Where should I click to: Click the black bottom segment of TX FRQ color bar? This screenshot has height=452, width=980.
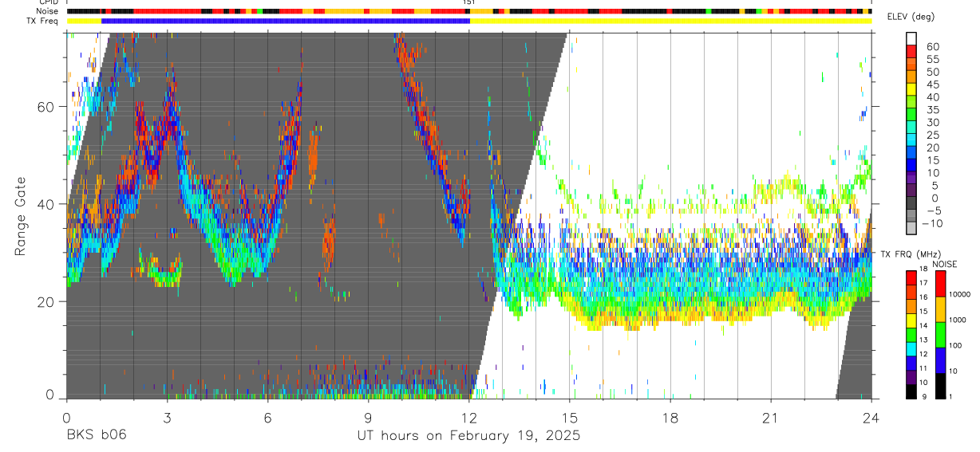tap(911, 391)
